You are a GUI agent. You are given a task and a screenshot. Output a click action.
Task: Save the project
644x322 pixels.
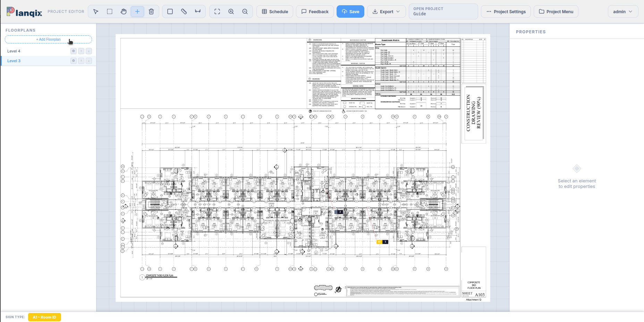click(x=350, y=11)
